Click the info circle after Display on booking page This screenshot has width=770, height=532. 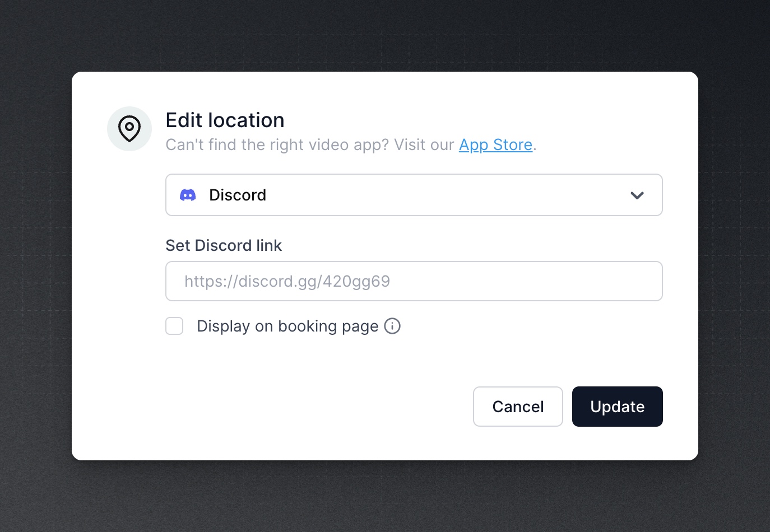tap(392, 326)
